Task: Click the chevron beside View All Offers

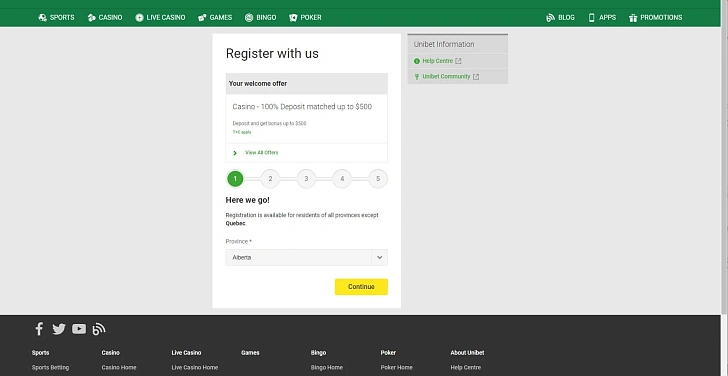Action: [235, 153]
